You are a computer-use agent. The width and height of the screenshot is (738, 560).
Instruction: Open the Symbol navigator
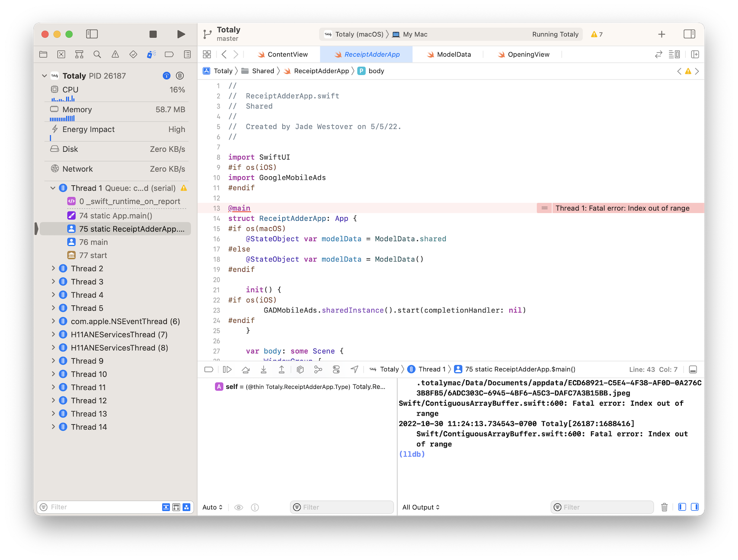coord(79,54)
